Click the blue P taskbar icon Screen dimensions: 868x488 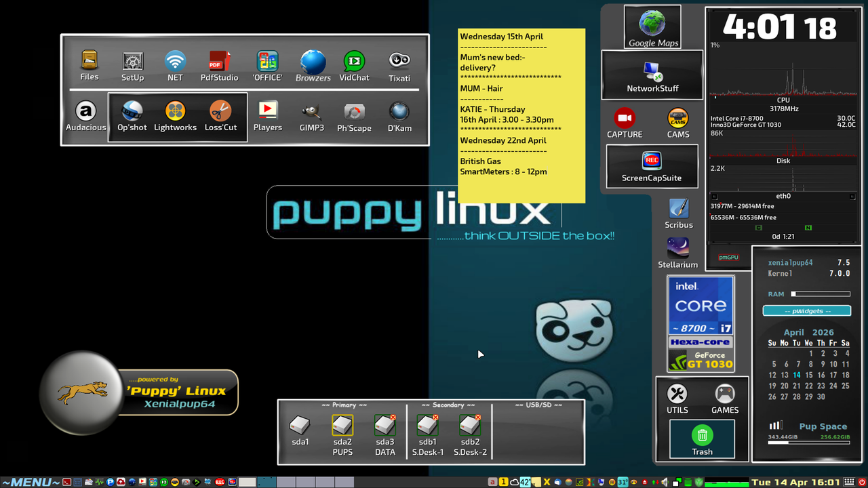[x=110, y=482]
